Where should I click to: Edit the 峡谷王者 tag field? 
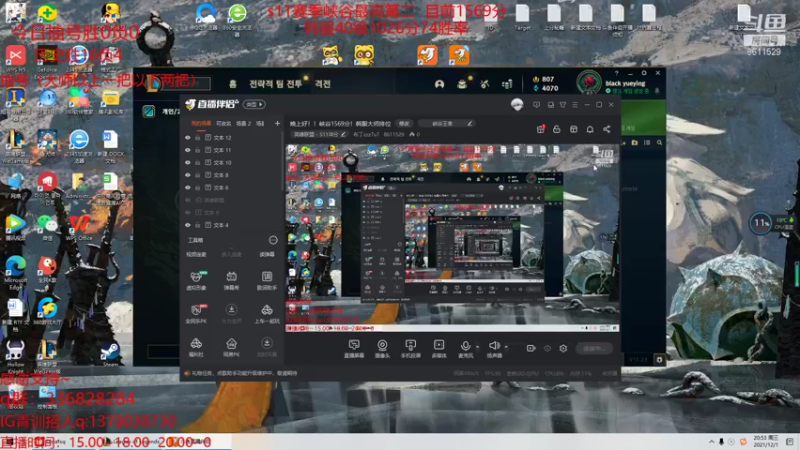click(x=447, y=123)
